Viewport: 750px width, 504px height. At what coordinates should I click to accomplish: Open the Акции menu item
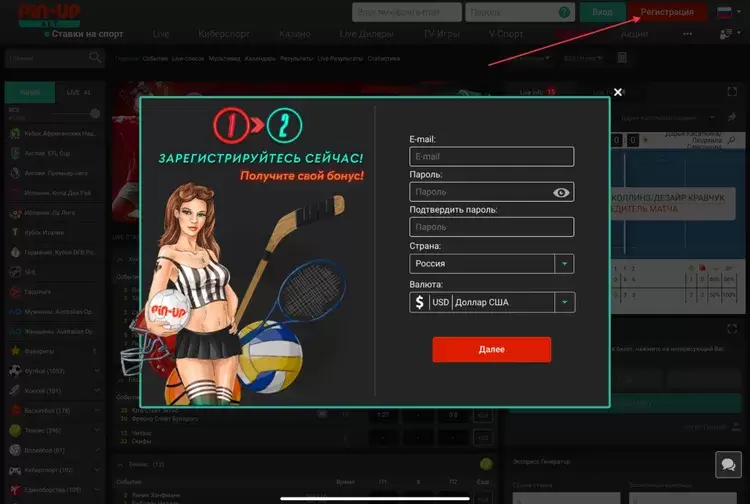634,34
